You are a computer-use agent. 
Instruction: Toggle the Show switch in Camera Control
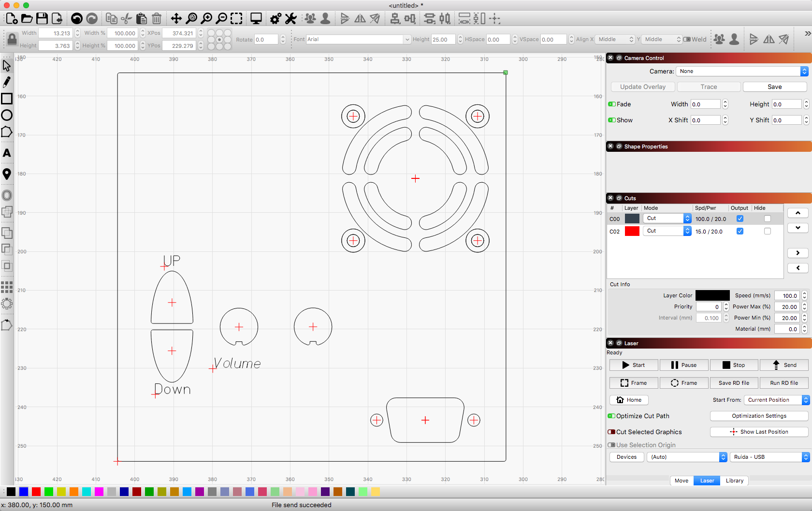(612, 120)
